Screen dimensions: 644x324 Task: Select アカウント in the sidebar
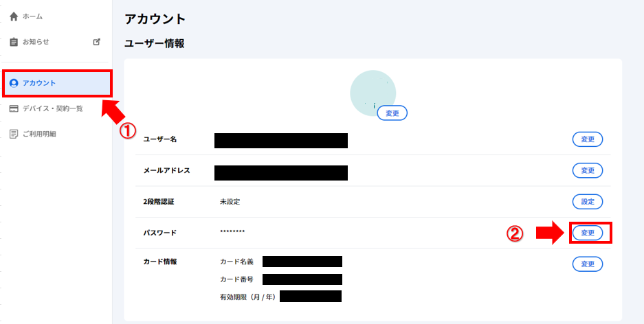tap(56, 84)
